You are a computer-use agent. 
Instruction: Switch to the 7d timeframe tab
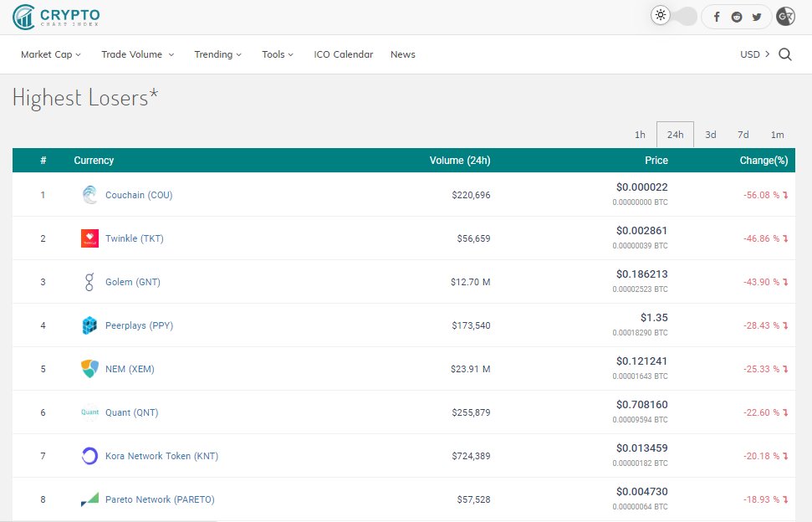[x=743, y=135]
